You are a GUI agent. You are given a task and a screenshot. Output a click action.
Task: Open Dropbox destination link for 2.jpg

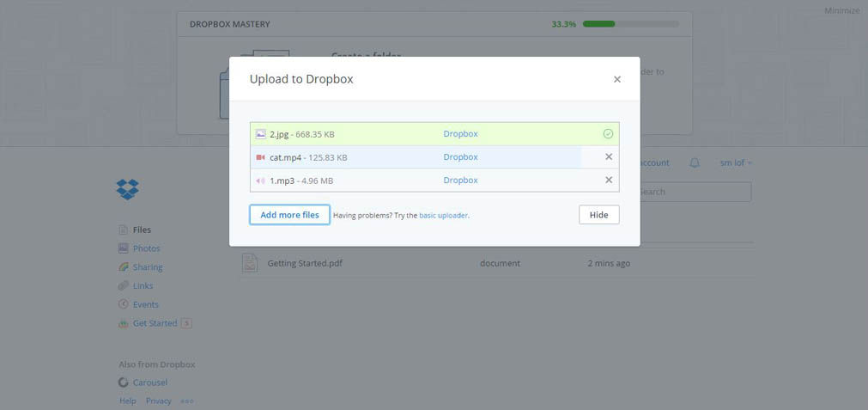tap(460, 133)
